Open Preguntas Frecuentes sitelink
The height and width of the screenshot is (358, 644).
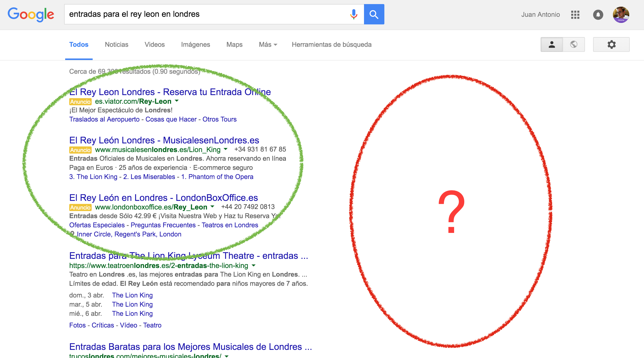pos(163,225)
